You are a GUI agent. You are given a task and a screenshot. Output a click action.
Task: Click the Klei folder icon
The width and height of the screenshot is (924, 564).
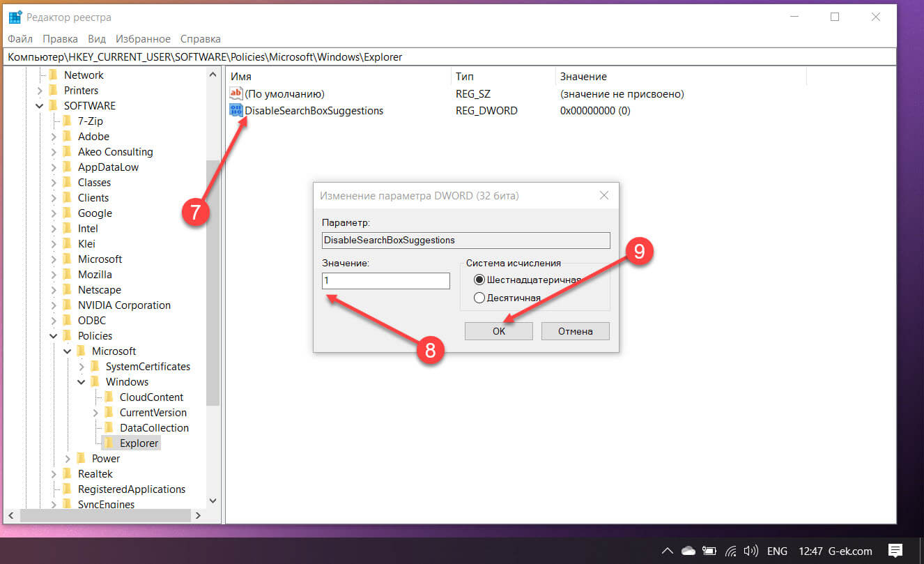[68, 244]
